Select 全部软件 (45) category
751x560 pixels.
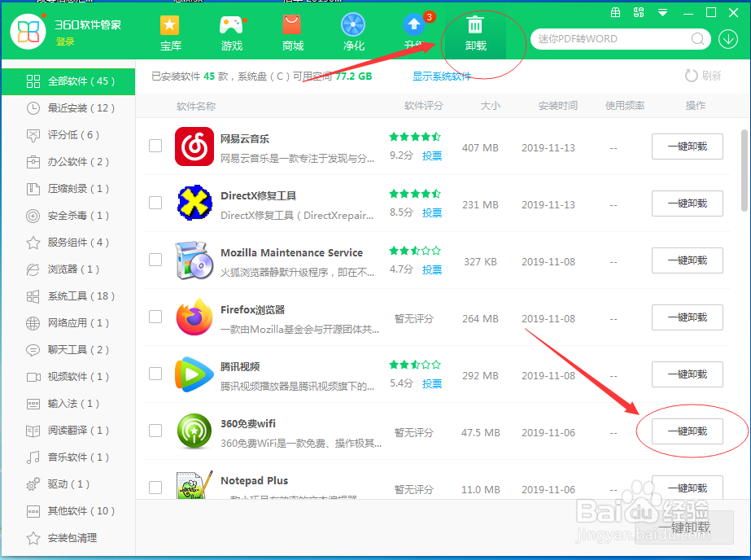pyautogui.click(x=68, y=81)
